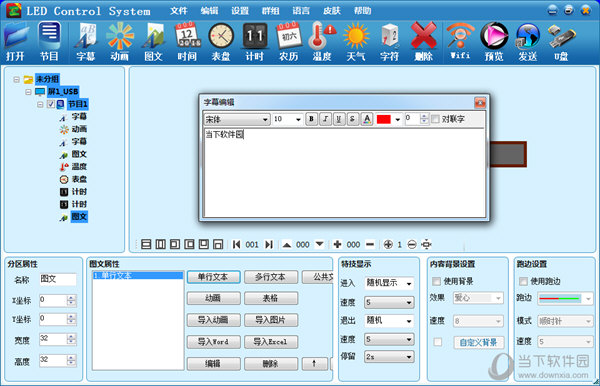Add a date with the 时间 calendar icon

(187, 41)
